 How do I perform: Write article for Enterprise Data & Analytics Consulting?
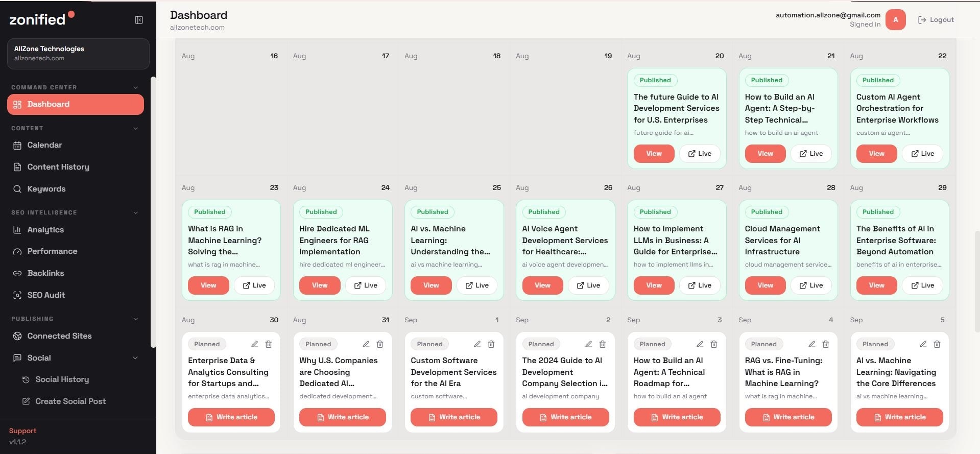click(x=231, y=417)
